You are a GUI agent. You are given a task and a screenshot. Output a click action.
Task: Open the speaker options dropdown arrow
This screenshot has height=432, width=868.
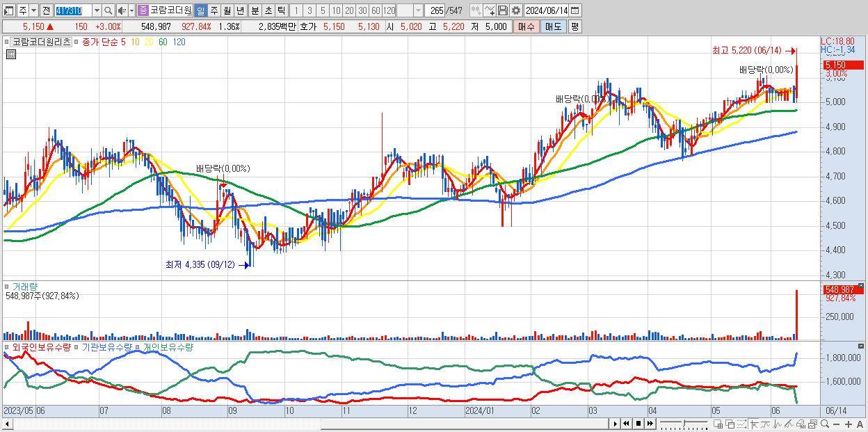131,10
